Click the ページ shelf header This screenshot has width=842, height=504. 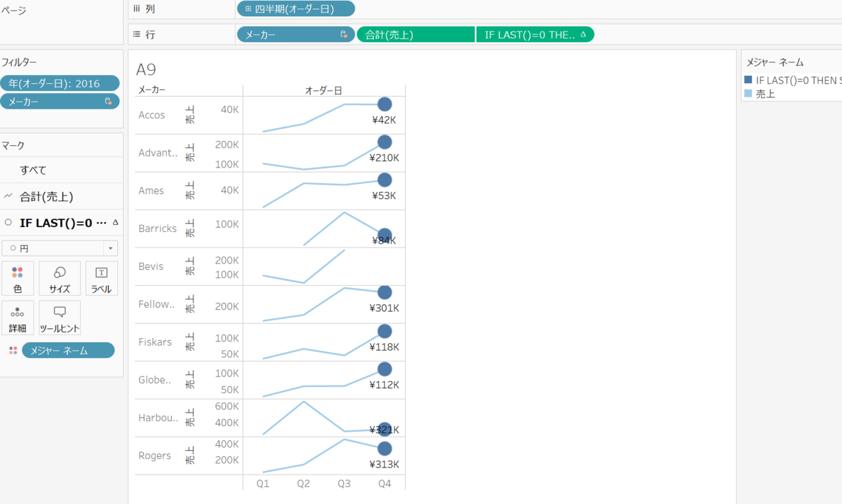13,11
